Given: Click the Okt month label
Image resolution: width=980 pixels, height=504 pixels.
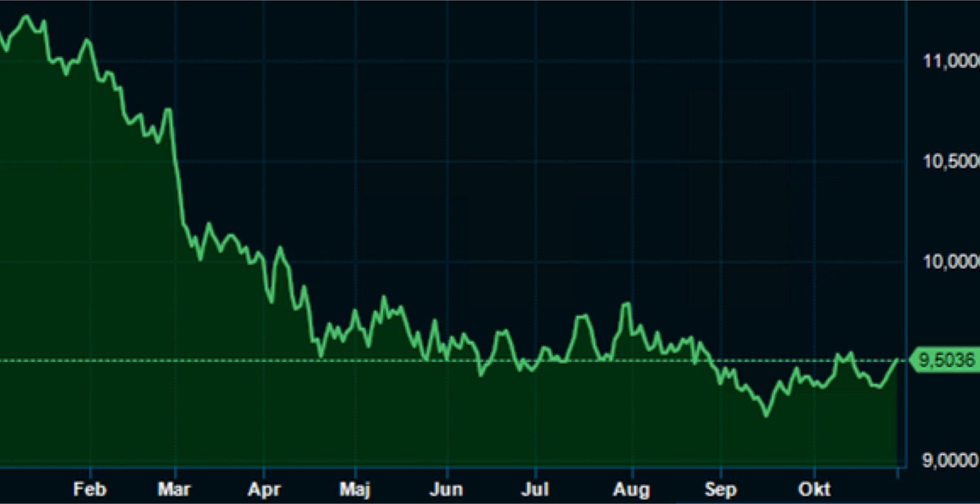Looking at the screenshot, I should pos(814,490).
